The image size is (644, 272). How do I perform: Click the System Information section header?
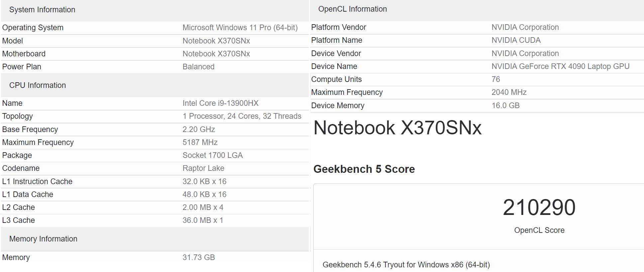coord(42,10)
